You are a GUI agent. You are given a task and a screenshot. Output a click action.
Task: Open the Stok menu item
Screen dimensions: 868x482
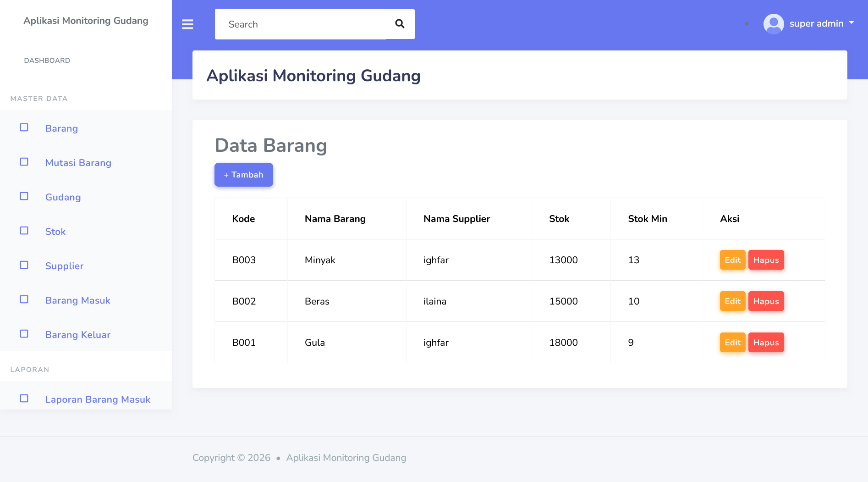coord(55,232)
